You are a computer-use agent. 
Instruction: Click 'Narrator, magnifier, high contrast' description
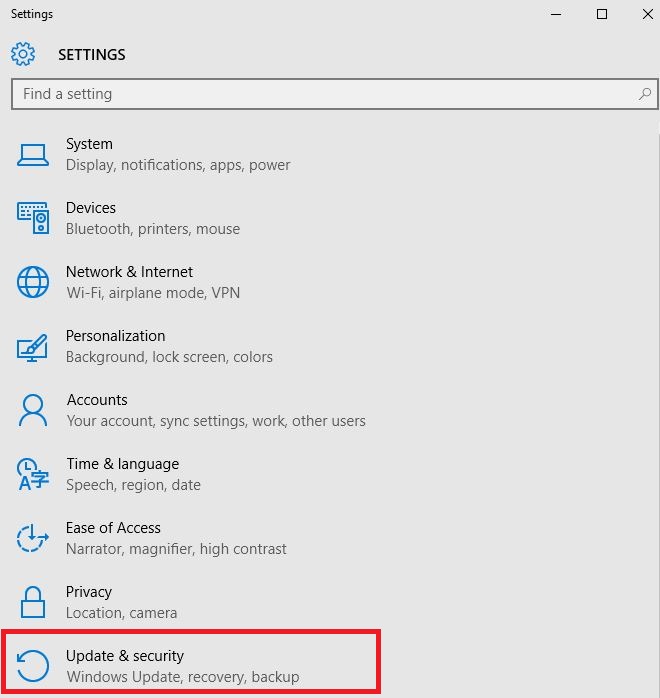click(x=176, y=549)
